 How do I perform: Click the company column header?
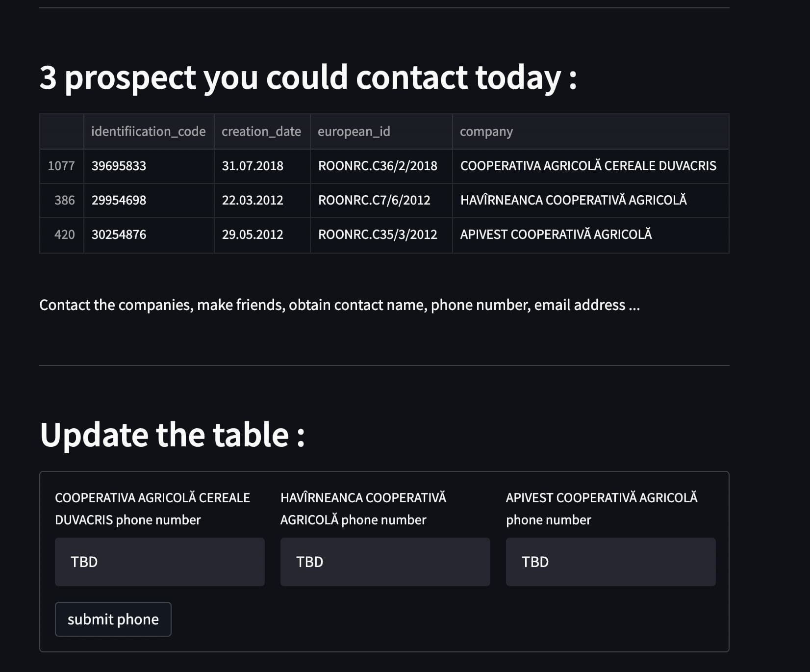[486, 131]
